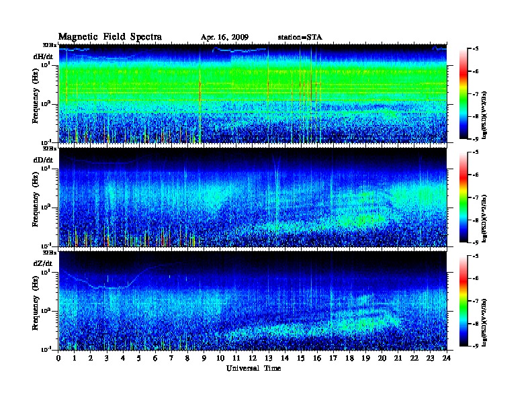The width and height of the screenshot is (532, 411).
Task: Click hour tick label '3' on time axis
Action: pos(107,358)
